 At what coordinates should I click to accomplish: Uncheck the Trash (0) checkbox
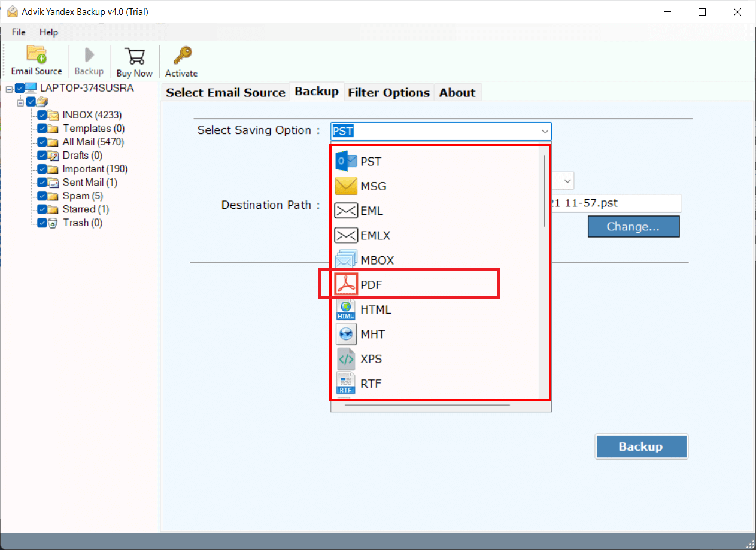coord(42,223)
